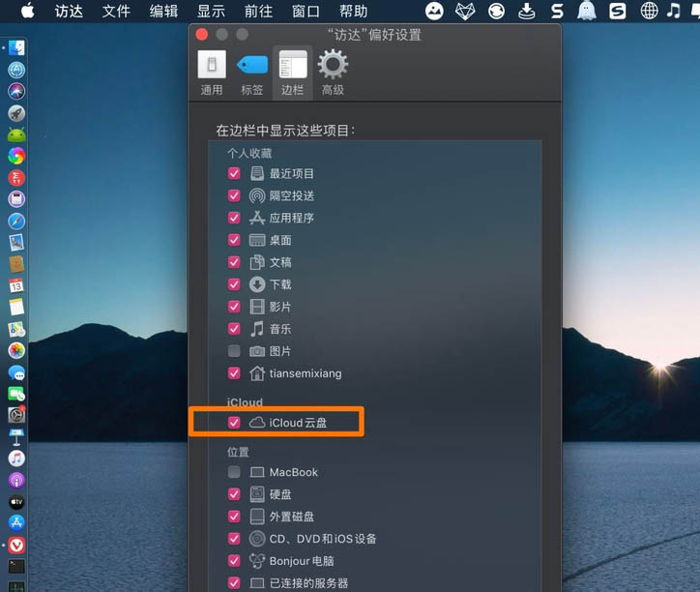
Task: Open the 高级 preferences tab
Action: (333, 74)
